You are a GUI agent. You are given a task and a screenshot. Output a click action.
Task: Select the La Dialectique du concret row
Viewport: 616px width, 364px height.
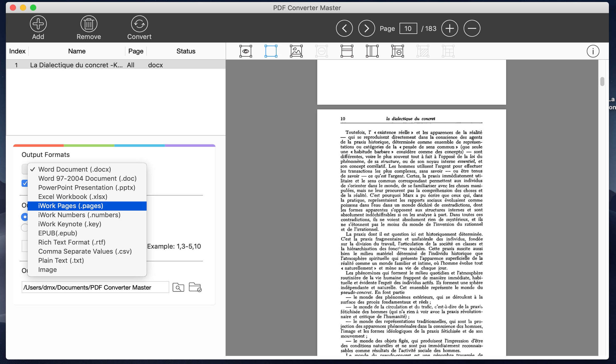[76, 65]
